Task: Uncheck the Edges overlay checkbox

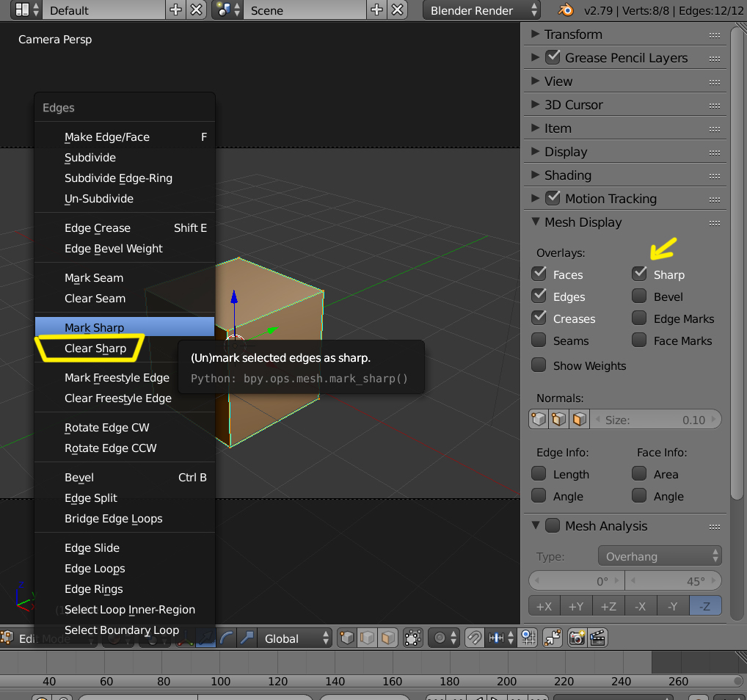Action: [x=539, y=296]
